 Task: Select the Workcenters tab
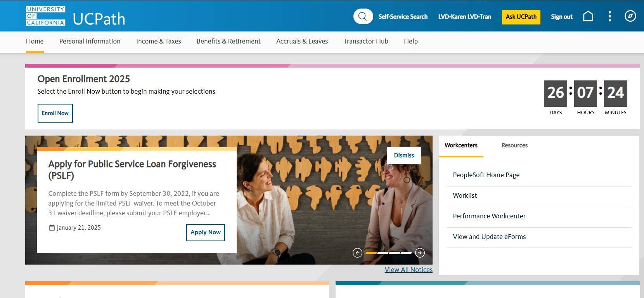[x=461, y=145]
